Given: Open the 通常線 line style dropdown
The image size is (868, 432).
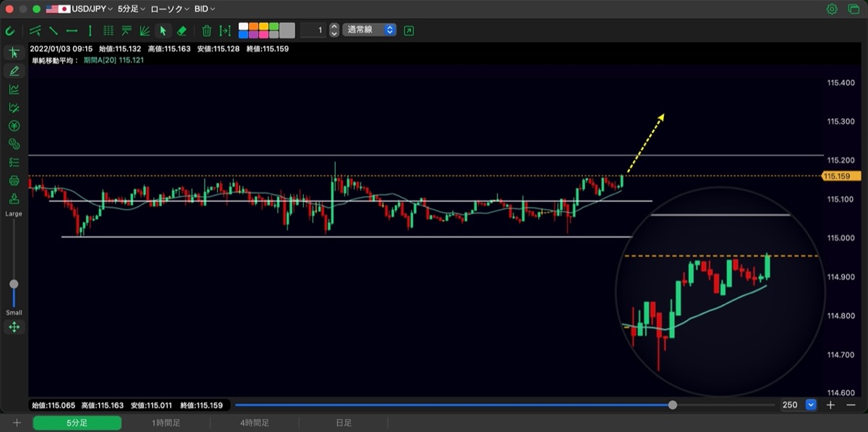Looking at the screenshot, I should coord(370,30).
